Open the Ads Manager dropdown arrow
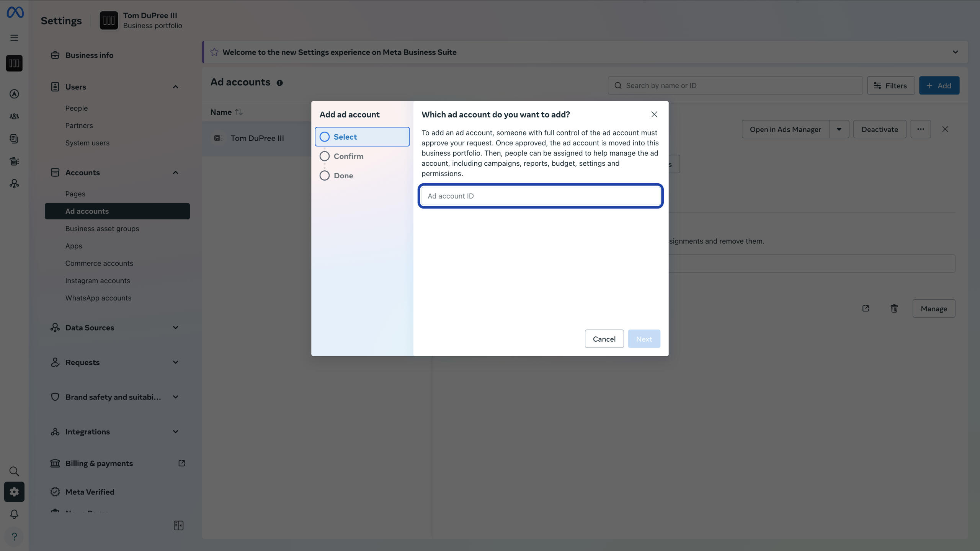 pos(839,129)
